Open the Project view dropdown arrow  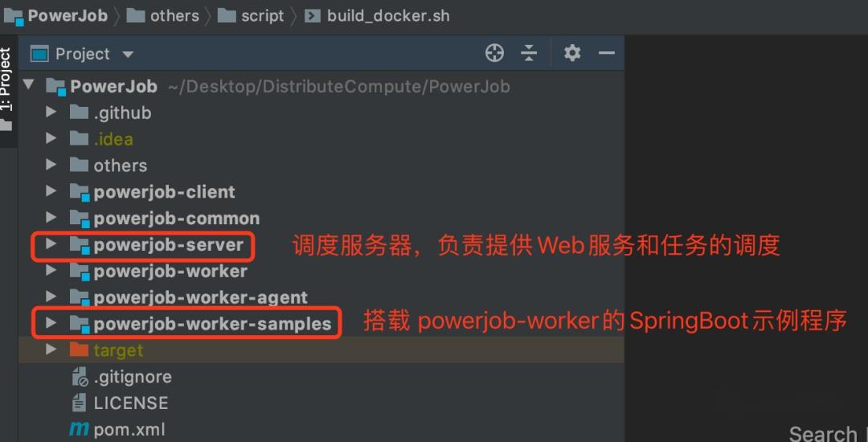(x=128, y=54)
